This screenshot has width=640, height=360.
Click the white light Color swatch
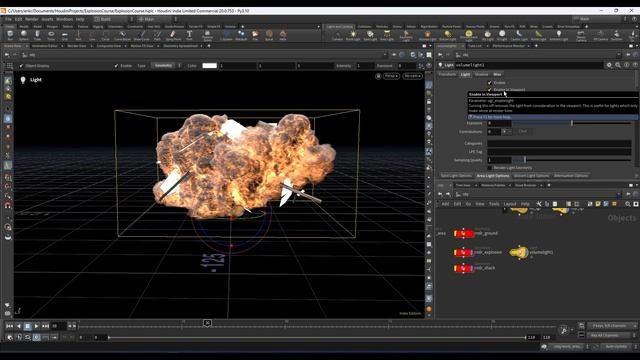209,66
